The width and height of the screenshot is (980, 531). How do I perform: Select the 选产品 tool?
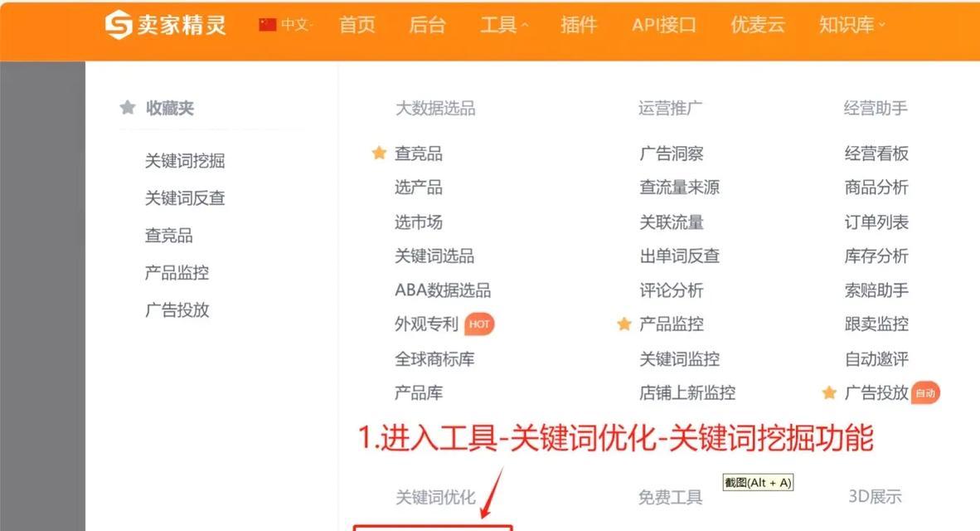point(419,187)
